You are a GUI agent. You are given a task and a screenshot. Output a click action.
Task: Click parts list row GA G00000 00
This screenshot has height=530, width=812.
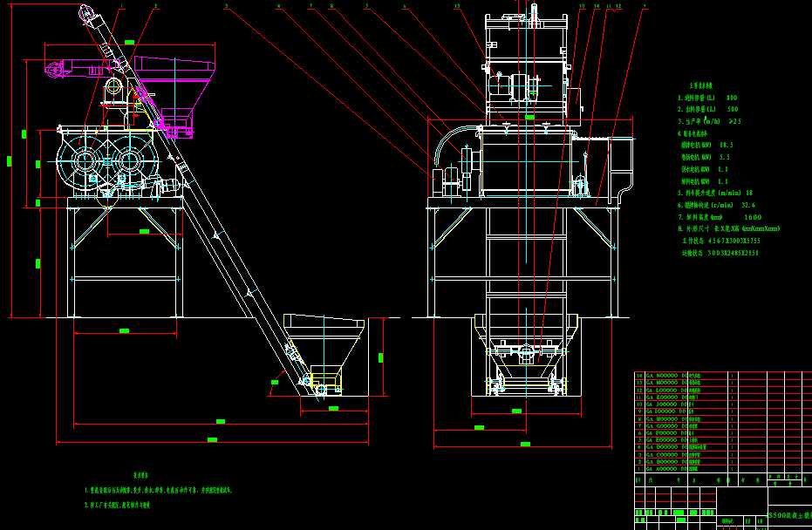[725, 425]
